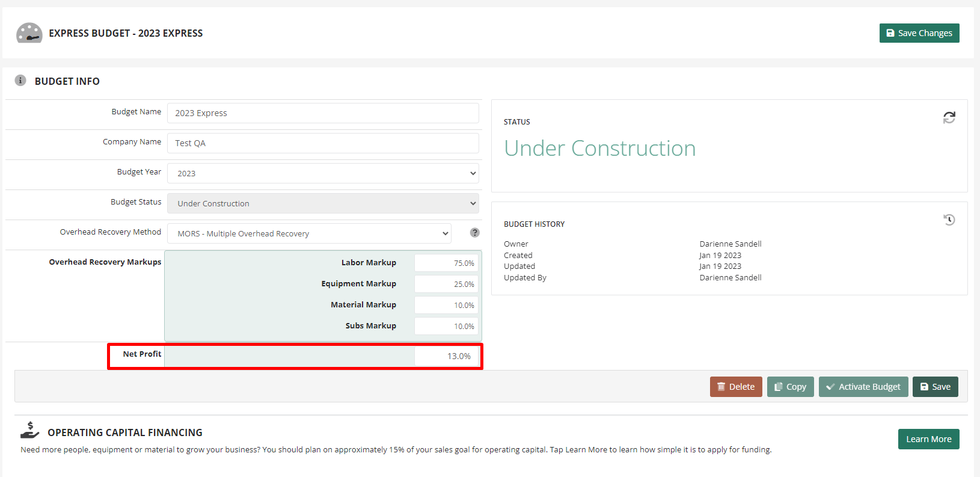
Task: Click the 'Under Construction' status heading
Action: tap(600, 148)
